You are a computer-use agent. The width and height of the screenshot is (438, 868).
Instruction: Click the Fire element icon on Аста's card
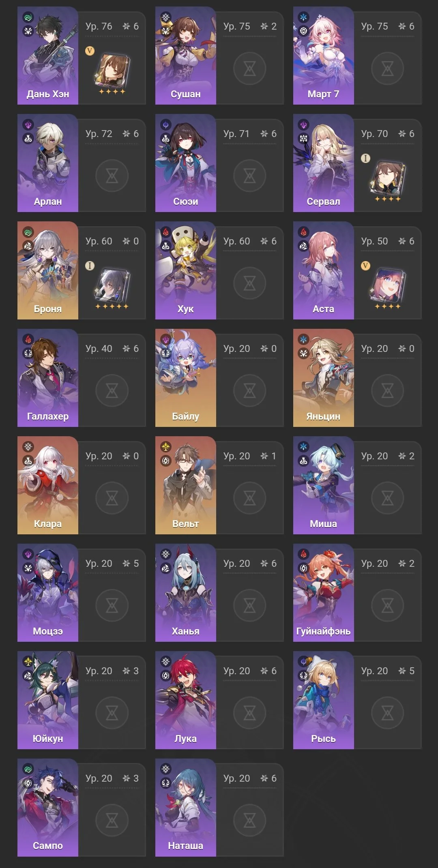[x=304, y=233]
